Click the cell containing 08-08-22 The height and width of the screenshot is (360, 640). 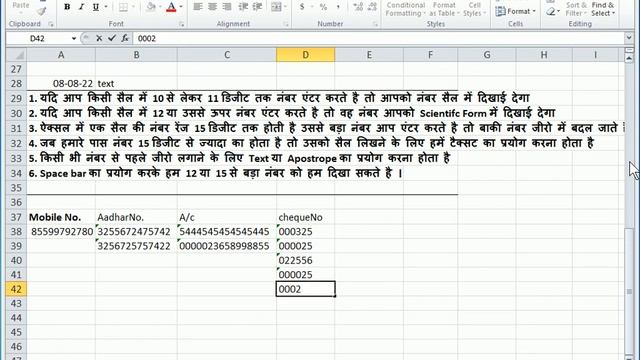click(x=61, y=84)
